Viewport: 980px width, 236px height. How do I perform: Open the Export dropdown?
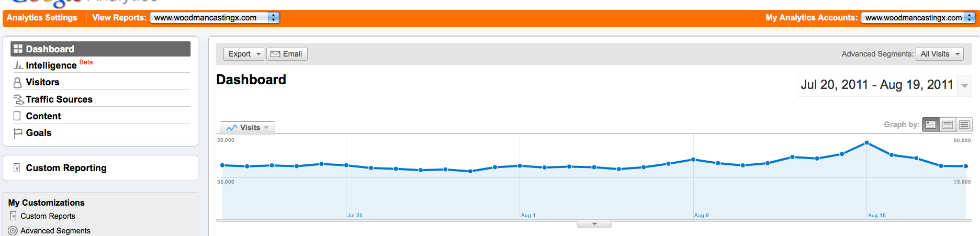point(244,54)
